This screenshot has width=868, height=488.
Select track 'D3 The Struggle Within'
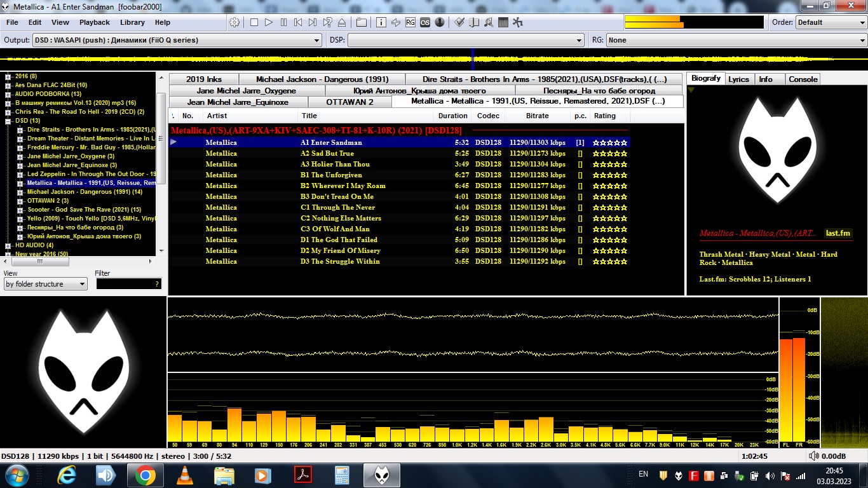(399, 261)
